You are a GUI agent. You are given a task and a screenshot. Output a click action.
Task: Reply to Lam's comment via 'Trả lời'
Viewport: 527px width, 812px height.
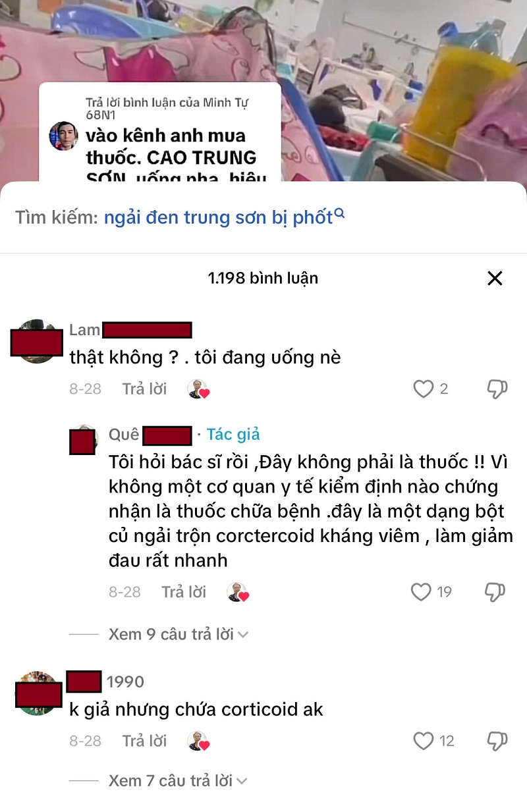[144, 389]
